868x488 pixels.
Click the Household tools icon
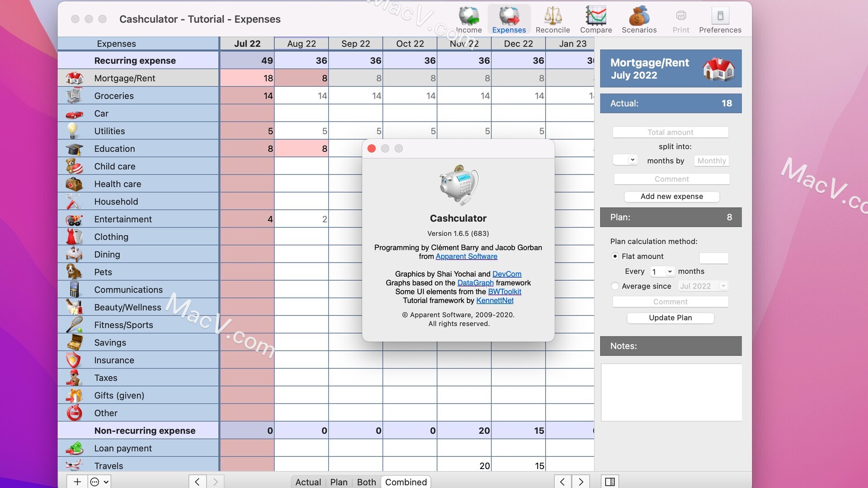coord(73,202)
